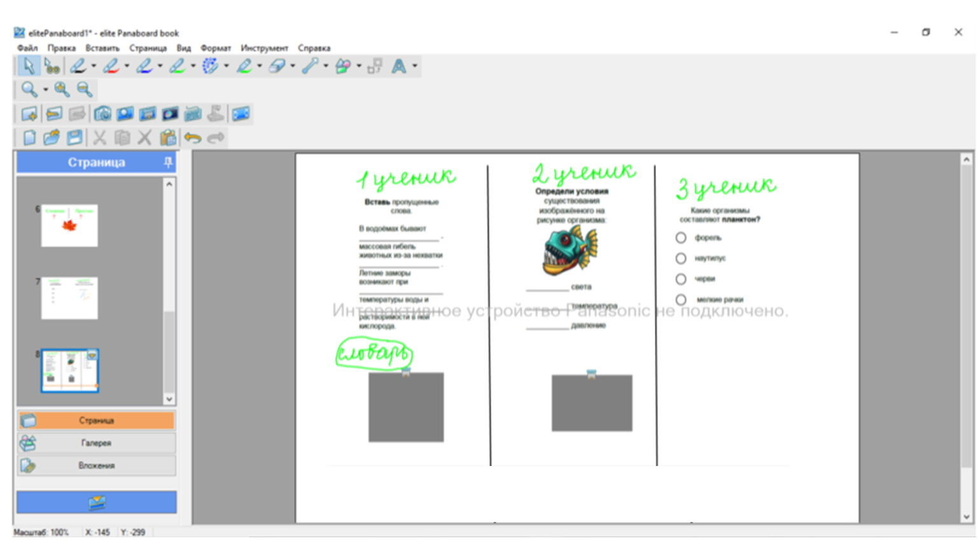
Task: Select the наутилус radio option
Action: (681, 258)
